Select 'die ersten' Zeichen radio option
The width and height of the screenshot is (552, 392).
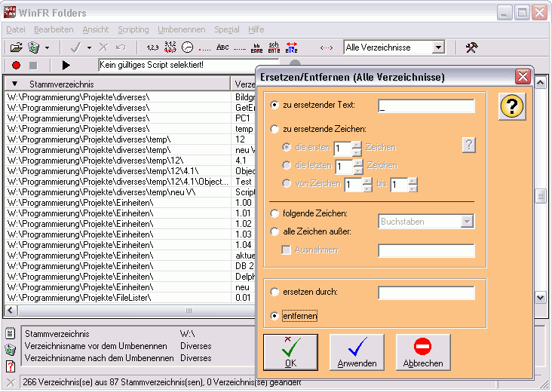[287, 147]
